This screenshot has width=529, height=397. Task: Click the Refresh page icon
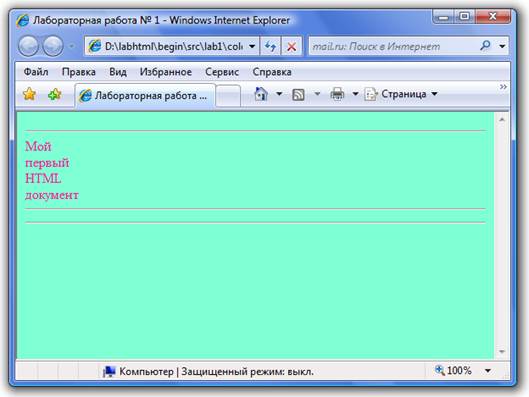[270, 46]
